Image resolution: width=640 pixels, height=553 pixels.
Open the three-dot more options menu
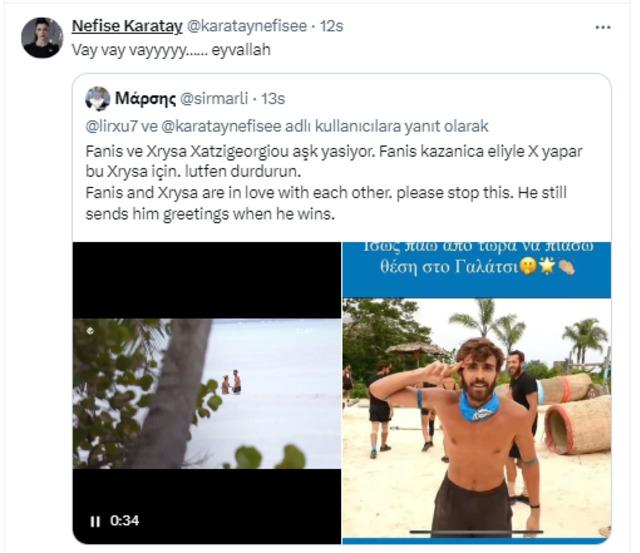pyautogui.click(x=602, y=27)
